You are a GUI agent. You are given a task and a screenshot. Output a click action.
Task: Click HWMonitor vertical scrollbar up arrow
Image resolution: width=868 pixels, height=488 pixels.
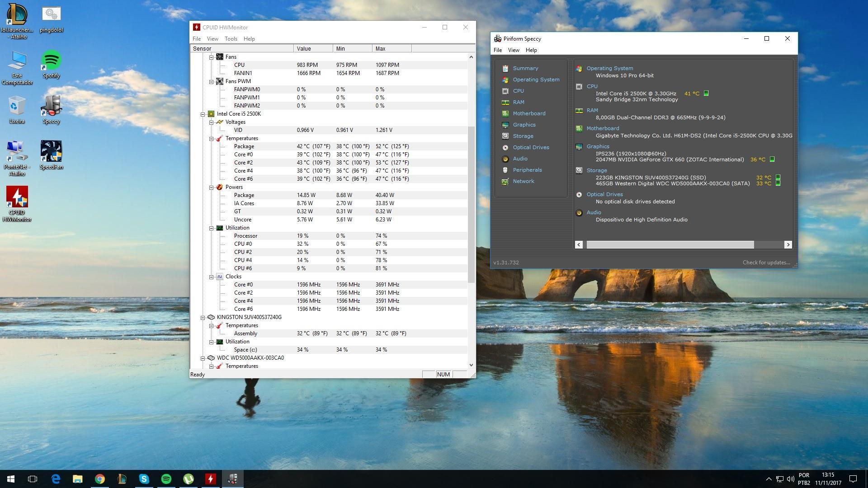pyautogui.click(x=471, y=57)
